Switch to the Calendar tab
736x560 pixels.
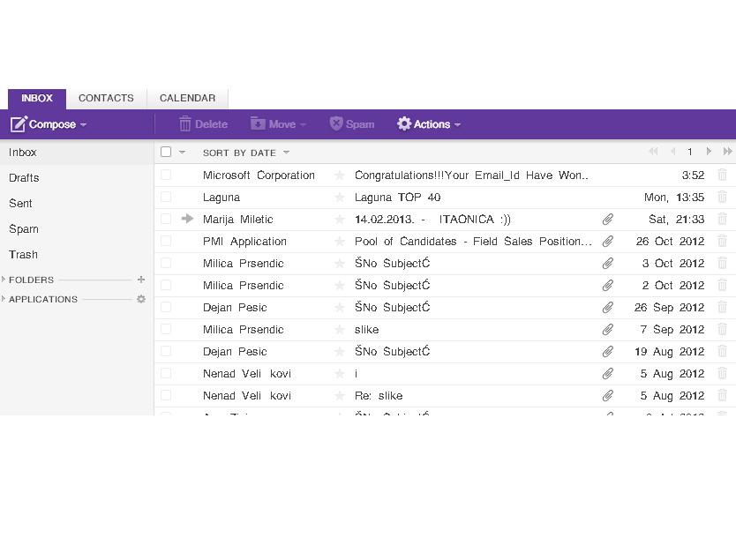click(x=187, y=99)
